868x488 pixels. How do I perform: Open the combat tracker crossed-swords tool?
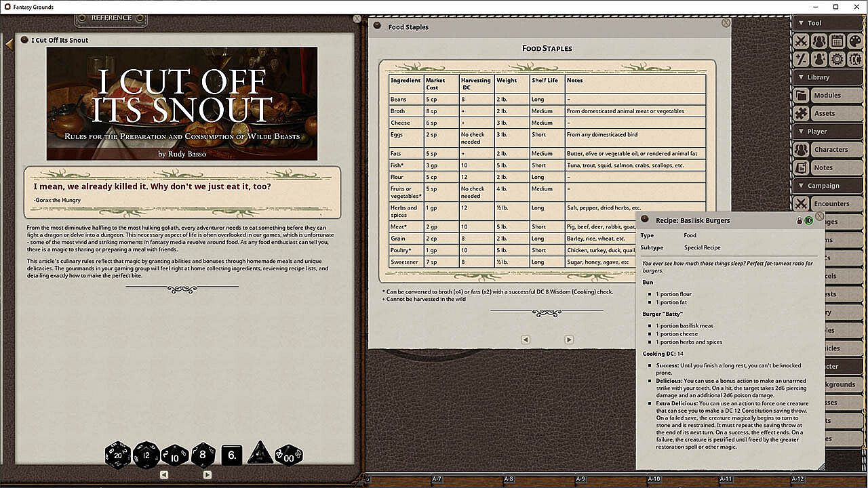point(801,41)
